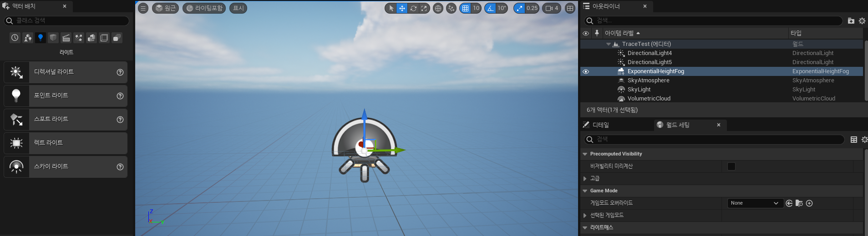868x236 pixels.
Task: Click the Point Light help icon
Action: pos(120,96)
